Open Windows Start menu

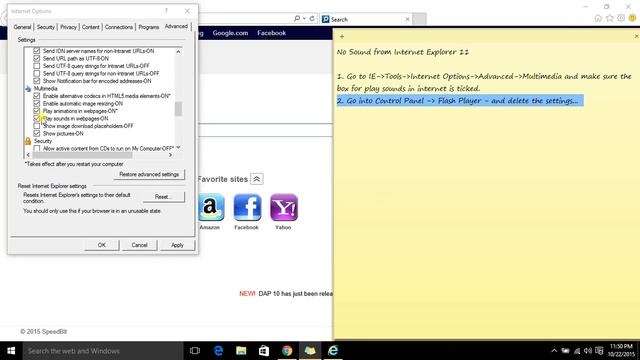click(x=11, y=351)
